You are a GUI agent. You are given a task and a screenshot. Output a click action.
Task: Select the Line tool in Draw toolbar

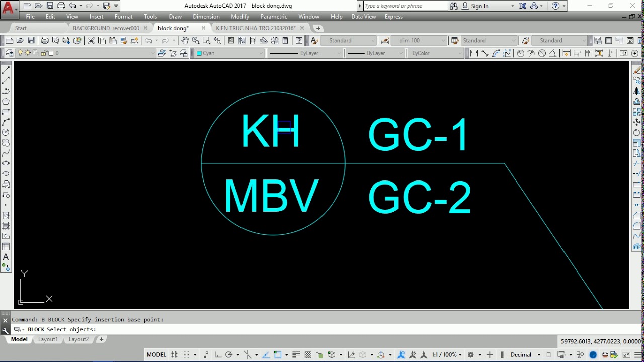[x=6, y=70]
